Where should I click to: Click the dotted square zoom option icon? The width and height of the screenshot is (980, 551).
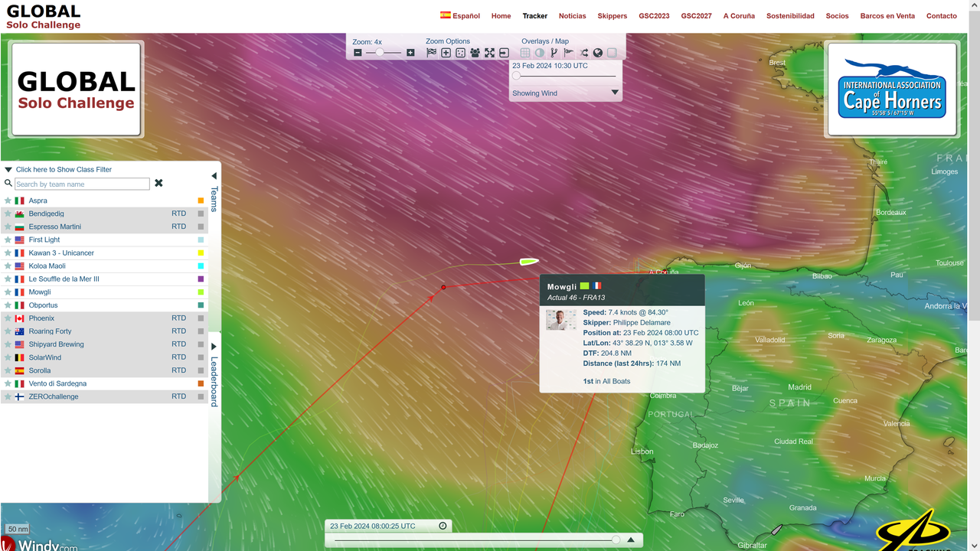[x=460, y=53]
